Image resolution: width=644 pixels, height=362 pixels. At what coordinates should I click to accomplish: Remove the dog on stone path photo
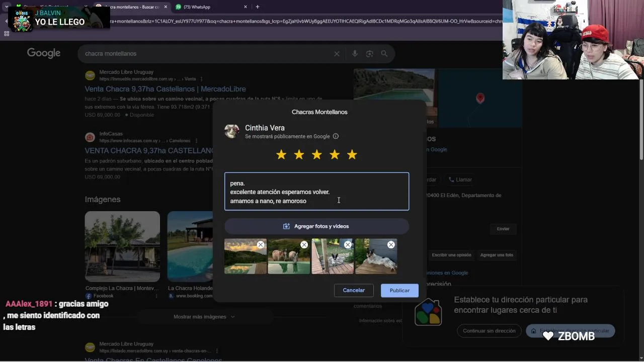click(348, 245)
